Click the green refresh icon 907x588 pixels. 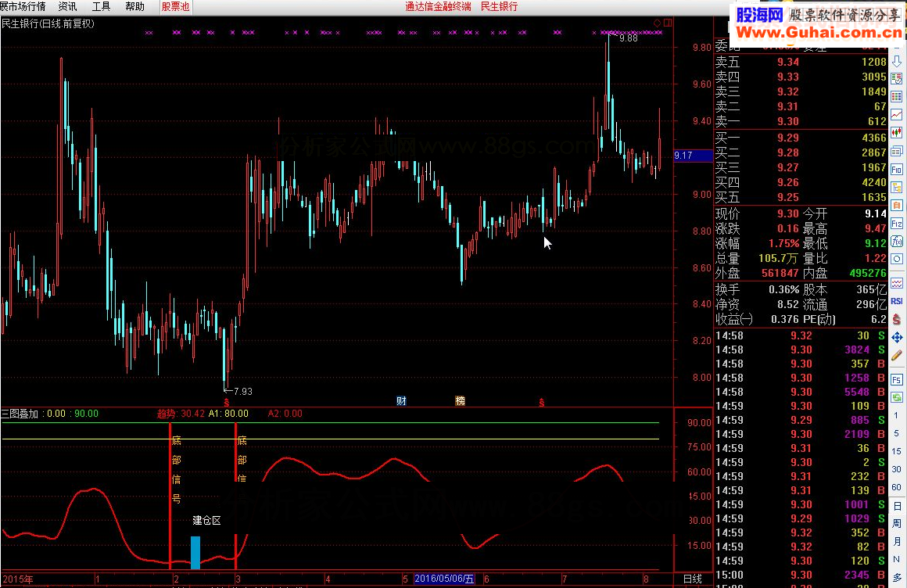click(897, 397)
